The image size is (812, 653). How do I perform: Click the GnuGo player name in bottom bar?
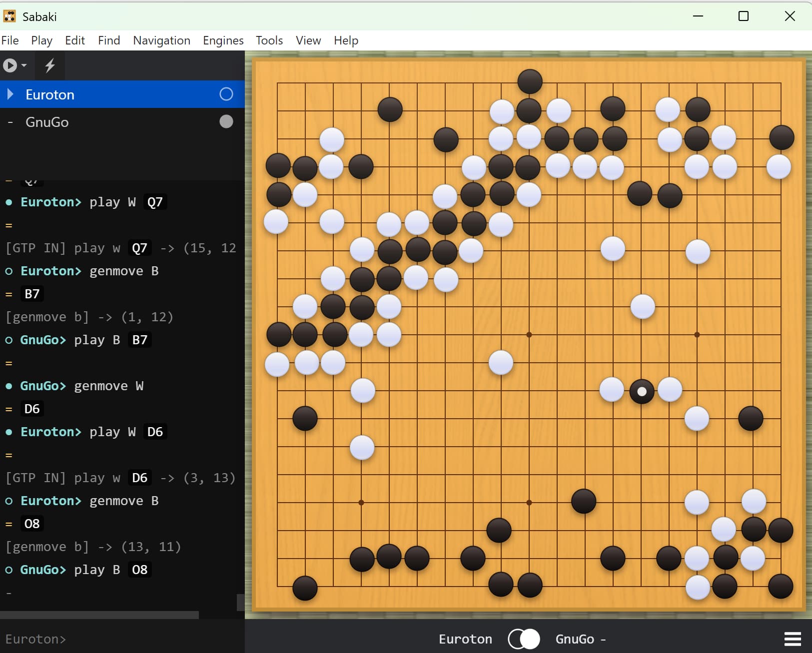[575, 639]
